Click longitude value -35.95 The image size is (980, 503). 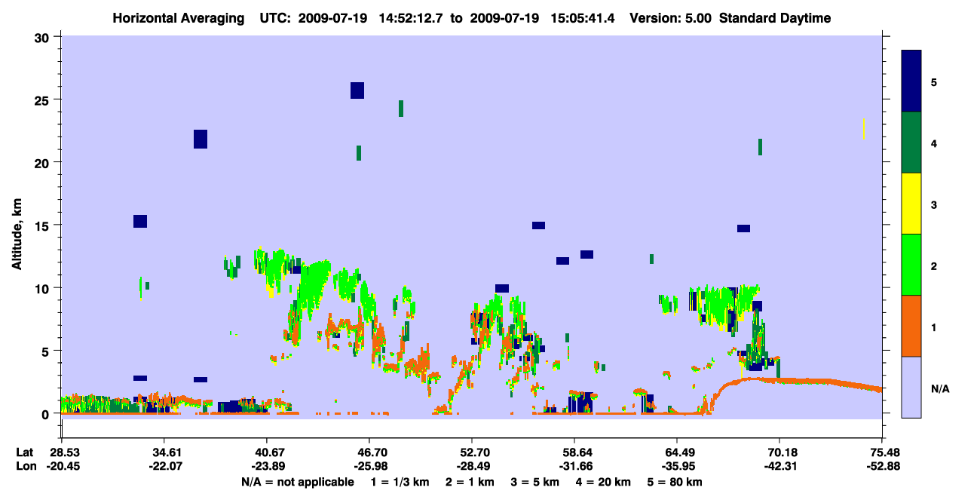click(x=677, y=466)
